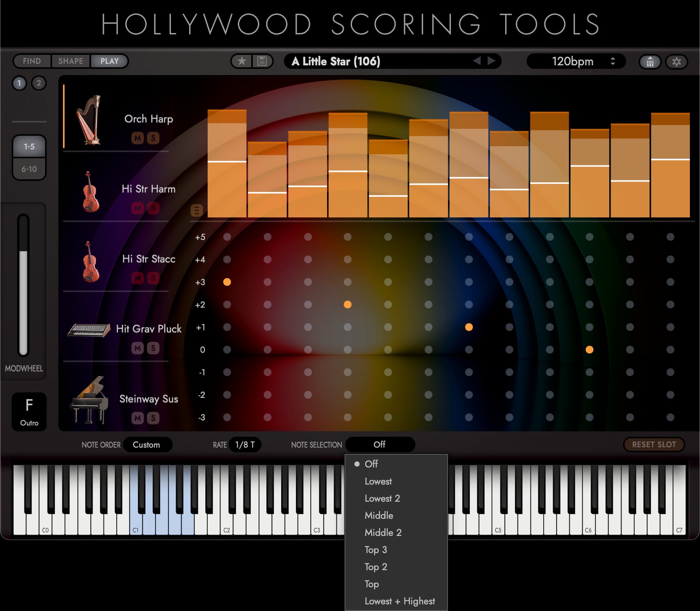Mute the Hit Grav Pluck track
This screenshot has height=611, width=700.
138,348
